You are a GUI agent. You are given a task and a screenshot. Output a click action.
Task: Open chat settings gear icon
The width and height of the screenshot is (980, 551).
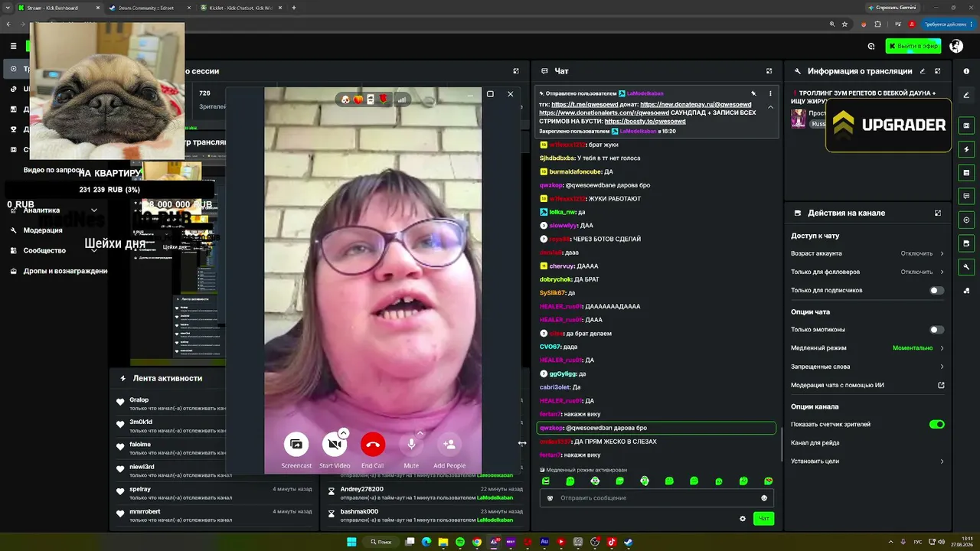tap(743, 519)
